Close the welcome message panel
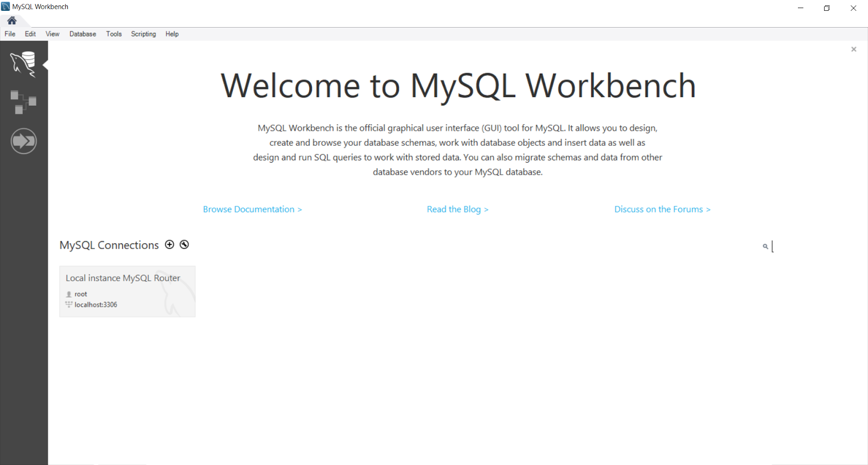This screenshot has height=465, width=868. point(854,49)
